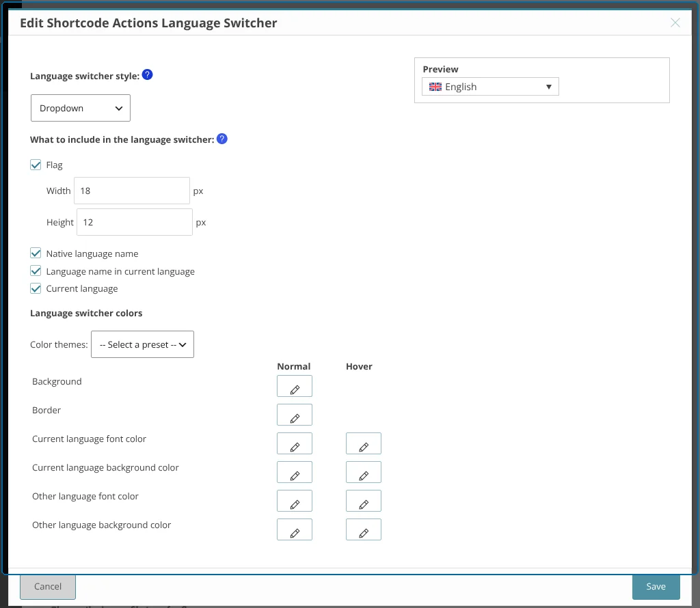This screenshot has width=700, height=608.
Task: Toggle Native language name checkbox
Action: coord(36,253)
